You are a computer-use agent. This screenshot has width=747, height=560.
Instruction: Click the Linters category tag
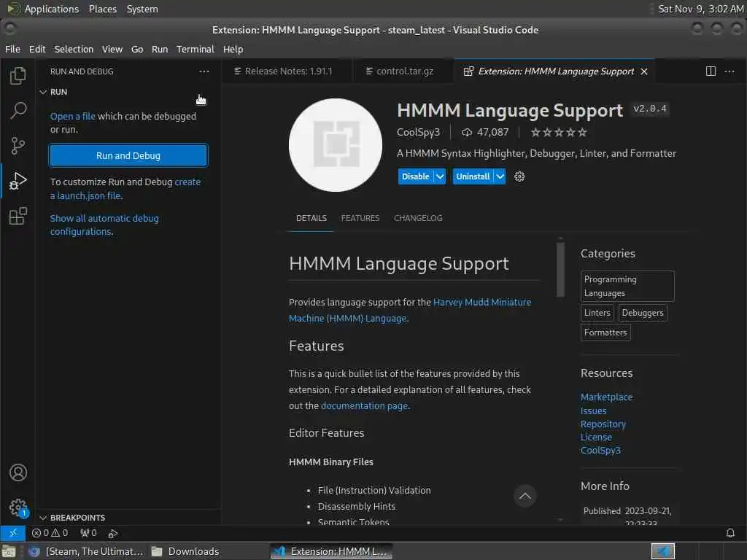[597, 313]
